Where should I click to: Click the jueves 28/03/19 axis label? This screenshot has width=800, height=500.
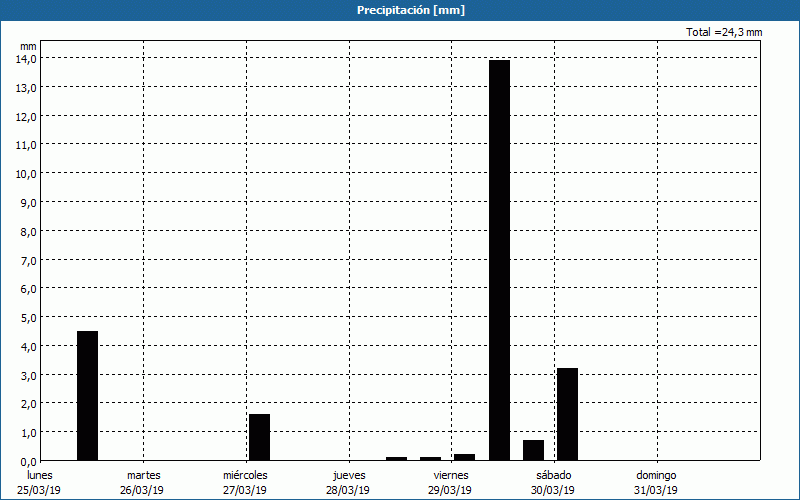coord(348,483)
